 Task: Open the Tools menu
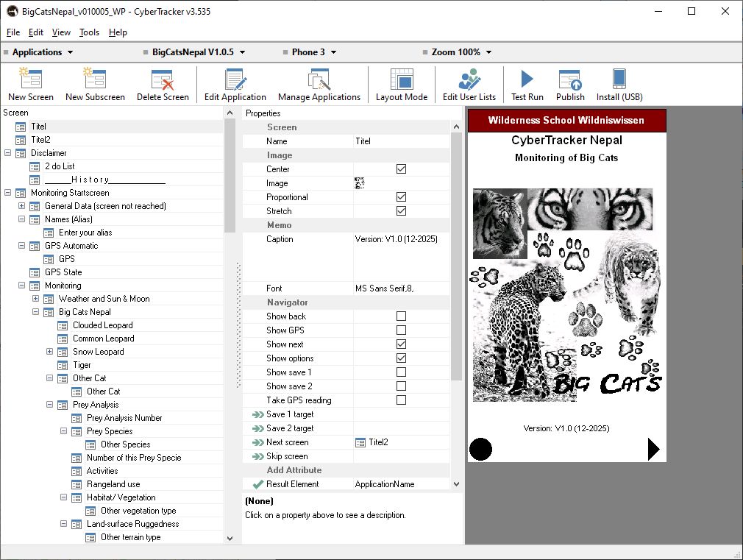[x=89, y=32]
